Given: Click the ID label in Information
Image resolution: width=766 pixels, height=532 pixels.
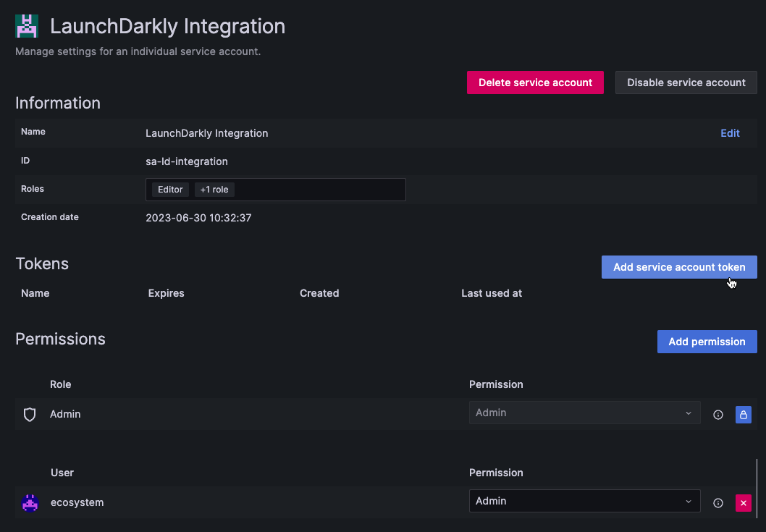Looking at the screenshot, I should click(x=25, y=161).
